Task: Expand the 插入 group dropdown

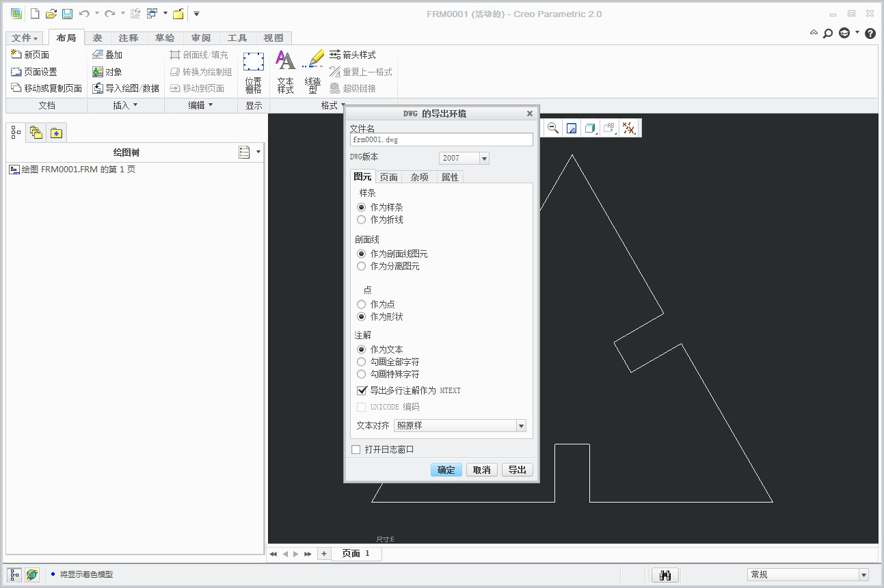Action: [125, 105]
